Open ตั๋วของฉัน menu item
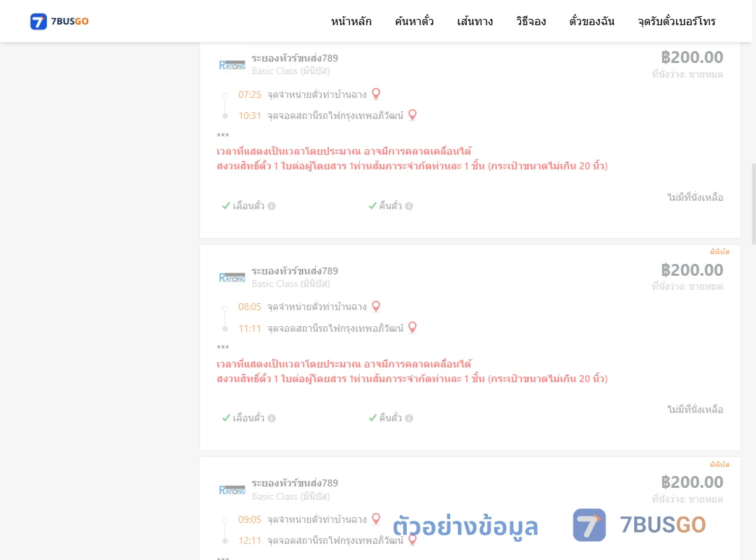The image size is (756, 560). click(x=591, y=21)
